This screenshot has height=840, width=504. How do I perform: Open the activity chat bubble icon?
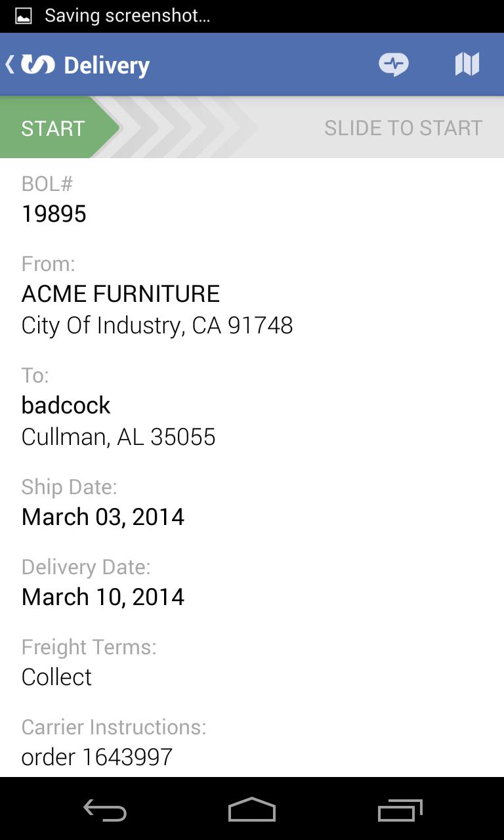pos(393,64)
